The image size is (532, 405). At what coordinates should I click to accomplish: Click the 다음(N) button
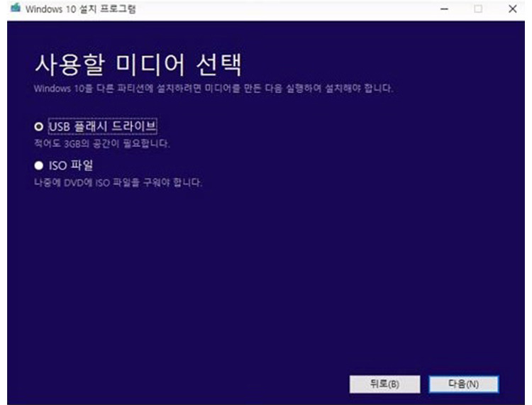point(463,384)
